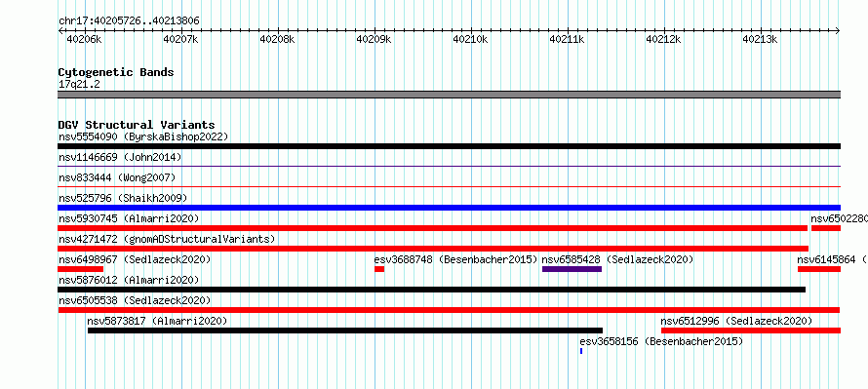Click the 40207k ruler tick label
The height and width of the screenshot is (389, 868).
coord(180,39)
